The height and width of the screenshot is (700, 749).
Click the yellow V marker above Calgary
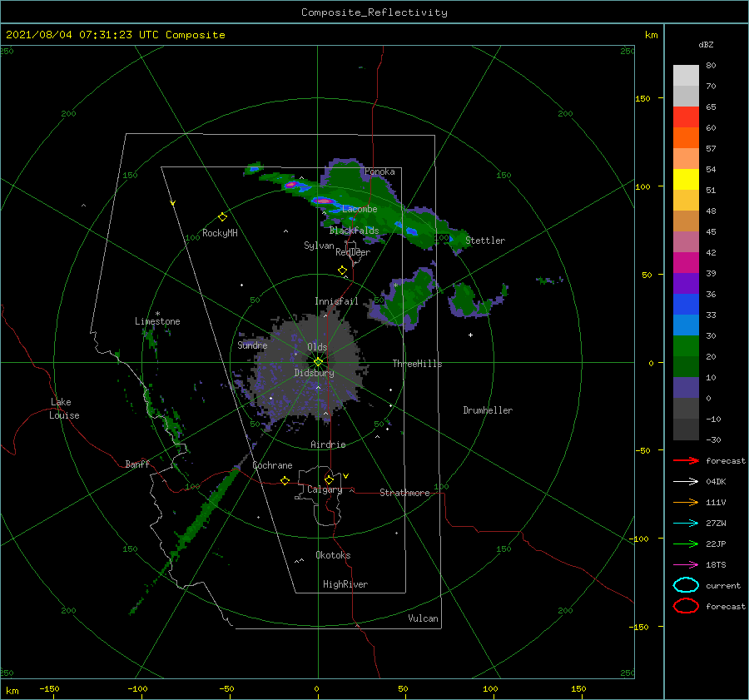tap(346, 476)
